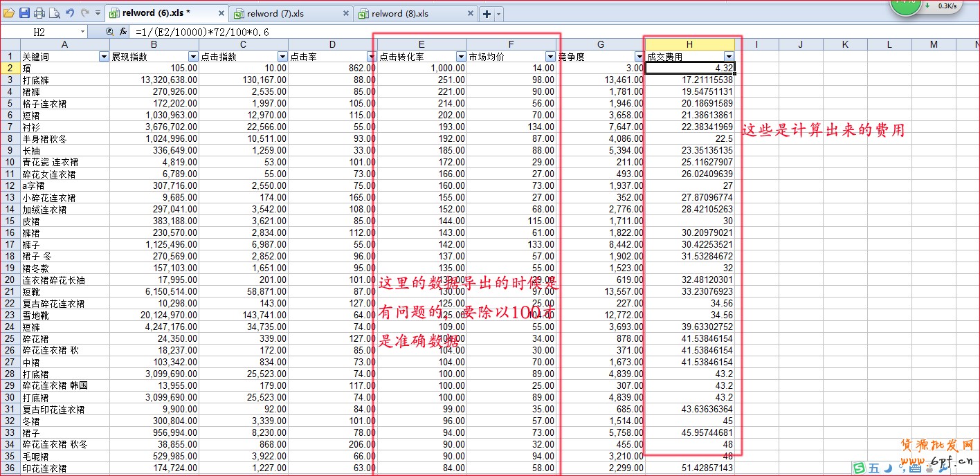Image resolution: width=980 pixels, height=476 pixels.
Task: Click the Save disk icon
Action: (24, 13)
